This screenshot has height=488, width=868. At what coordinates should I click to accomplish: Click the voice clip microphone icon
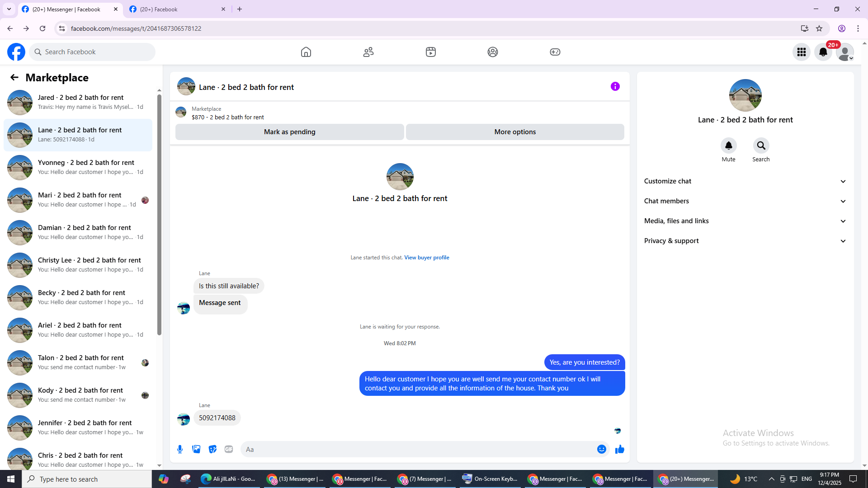point(180,449)
